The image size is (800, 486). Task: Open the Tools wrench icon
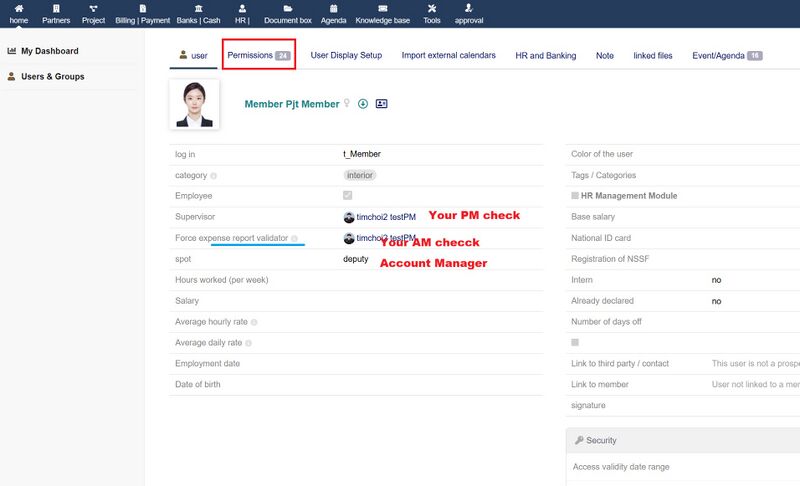click(x=431, y=8)
